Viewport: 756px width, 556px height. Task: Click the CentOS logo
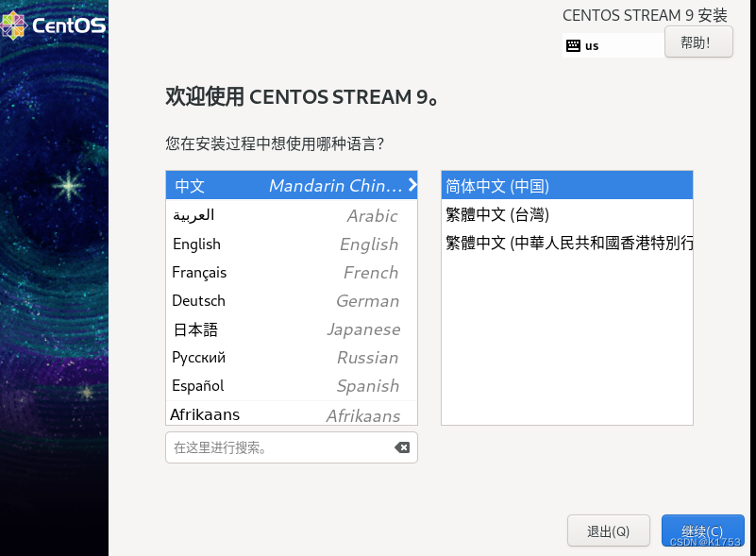(53, 25)
